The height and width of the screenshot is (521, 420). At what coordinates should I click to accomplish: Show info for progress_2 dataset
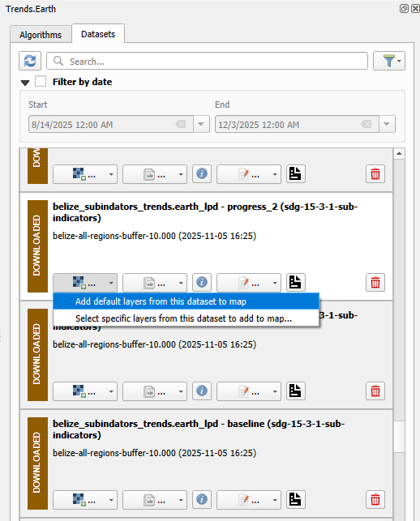click(202, 283)
